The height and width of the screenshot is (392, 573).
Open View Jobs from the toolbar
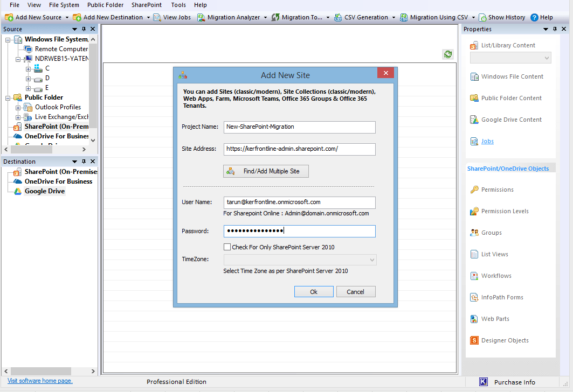tap(172, 17)
